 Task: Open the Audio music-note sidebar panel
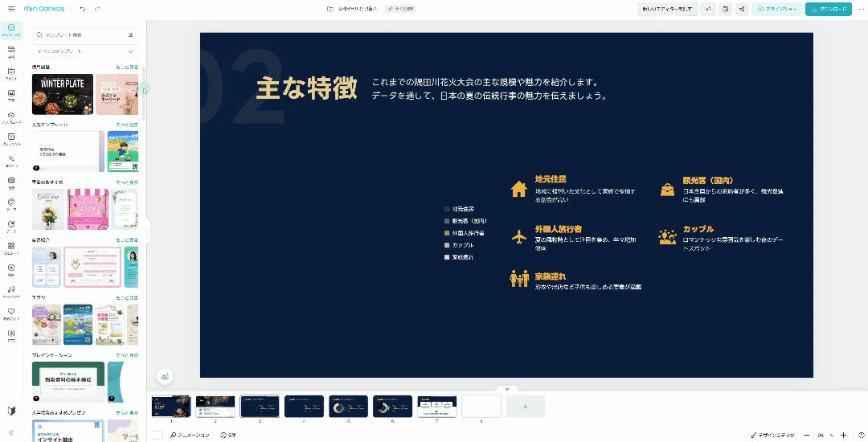click(11, 292)
